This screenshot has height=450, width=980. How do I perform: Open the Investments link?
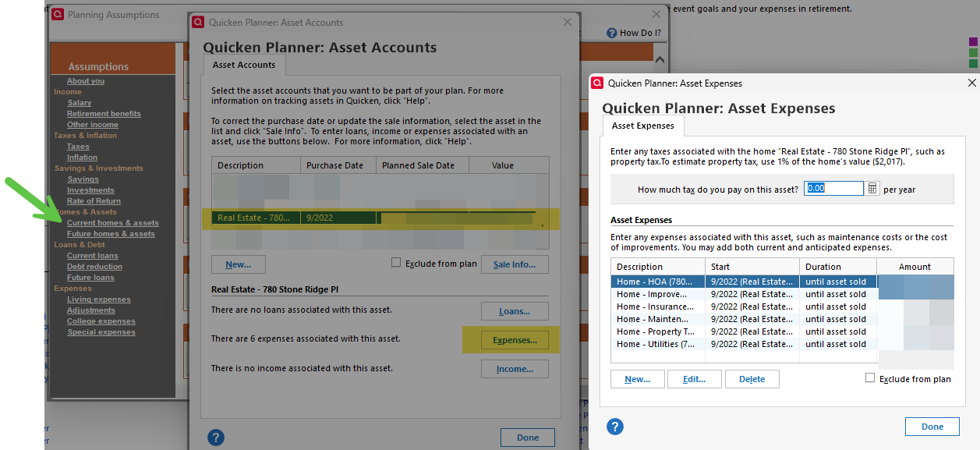(x=90, y=190)
